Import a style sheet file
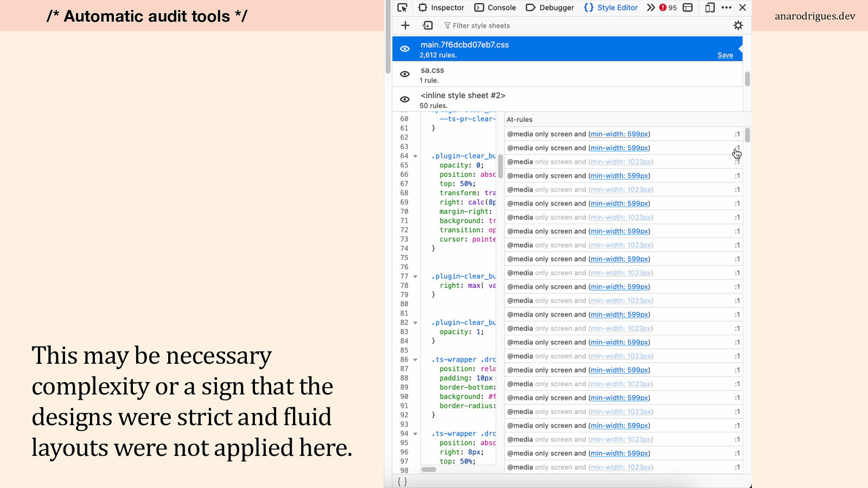This screenshot has width=868, height=488. click(427, 25)
